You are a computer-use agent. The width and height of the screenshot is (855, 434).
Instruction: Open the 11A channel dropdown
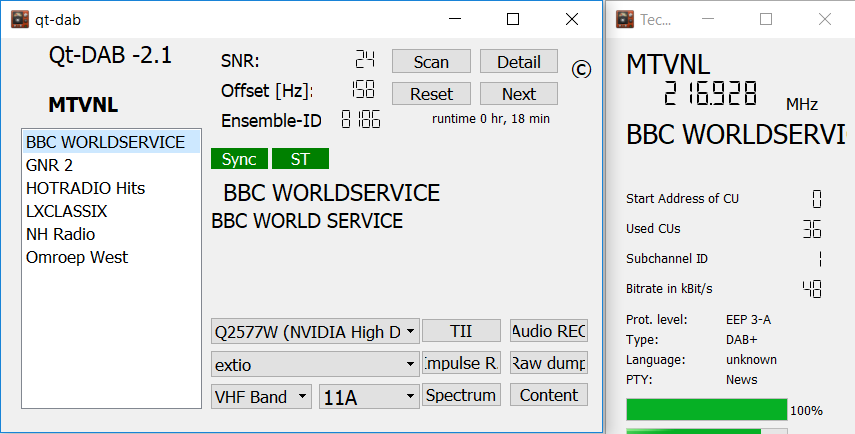[x=369, y=396]
